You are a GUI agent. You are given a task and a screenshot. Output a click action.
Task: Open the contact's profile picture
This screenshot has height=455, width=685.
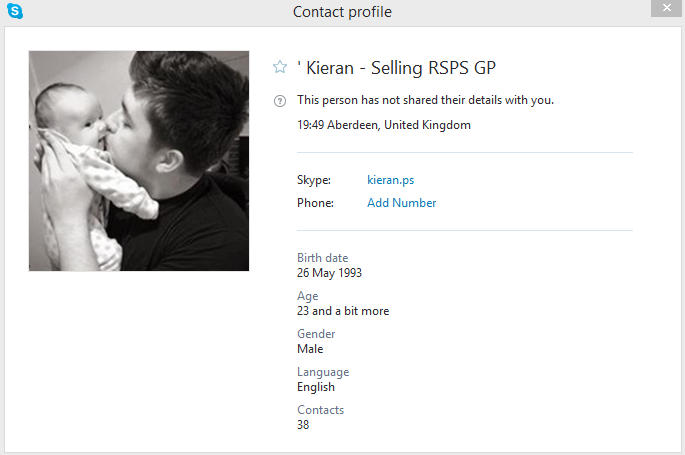click(x=139, y=161)
